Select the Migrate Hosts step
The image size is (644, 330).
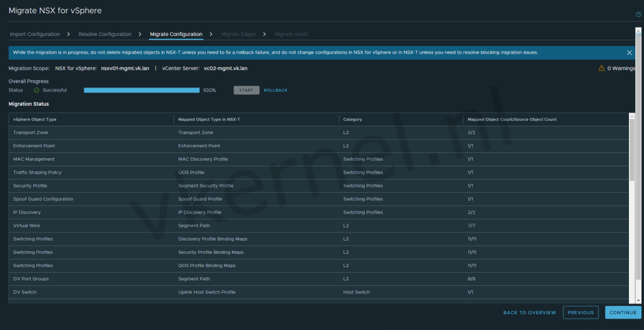291,34
